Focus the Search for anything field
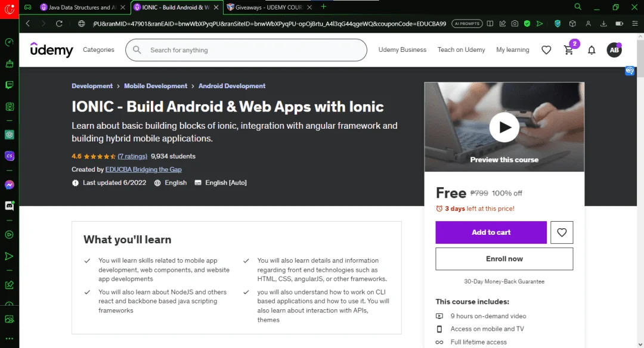This screenshot has width=644, height=348. tap(246, 50)
